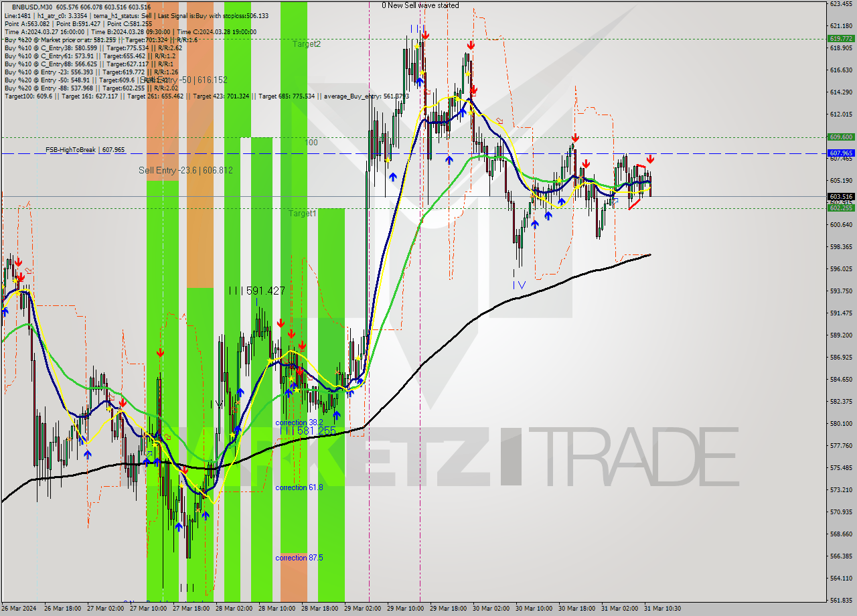
Task: Click the '28 Mar 02:00' time label
Action: tap(234, 609)
